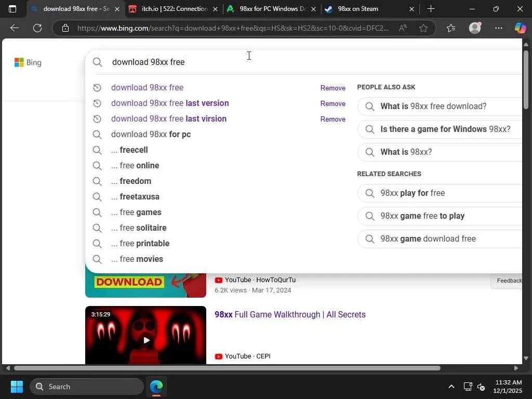This screenshot has width=532, height=399.
Task: Show hidden system tray icons
Action: click(x=451, y=387)
